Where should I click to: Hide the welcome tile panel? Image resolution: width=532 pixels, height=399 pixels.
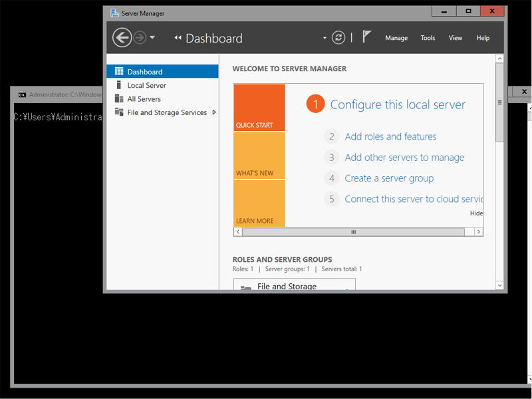[x=476, y=213]
